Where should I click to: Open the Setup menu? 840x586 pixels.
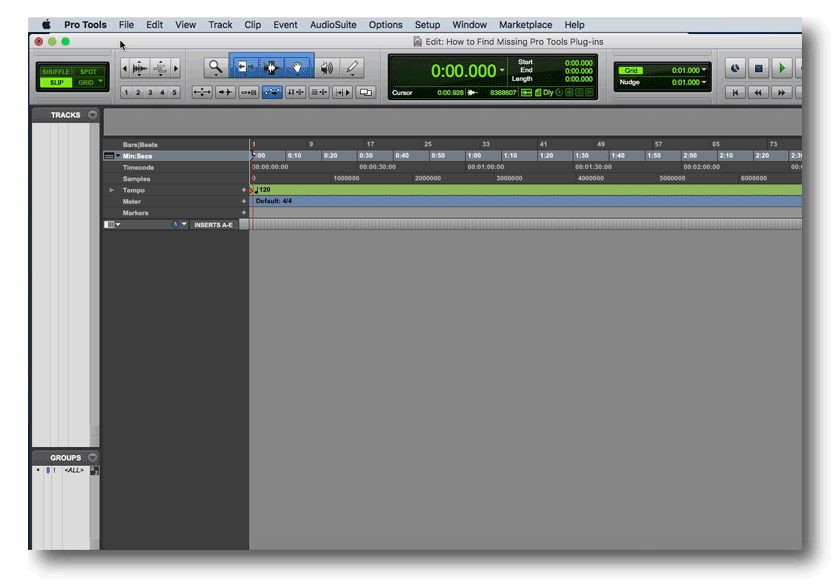pos(427,25)
